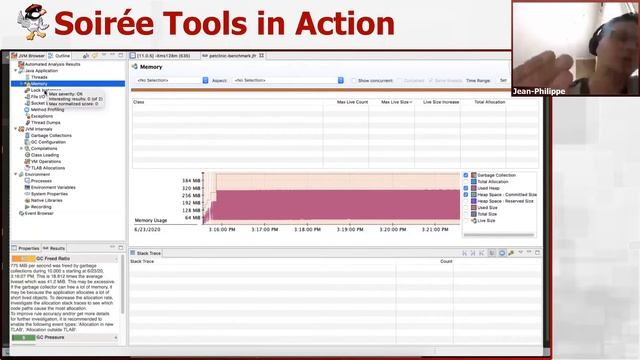Click the Stack Trace wrench settings icon
Screen dimensions: 640x360
point(511,253)
